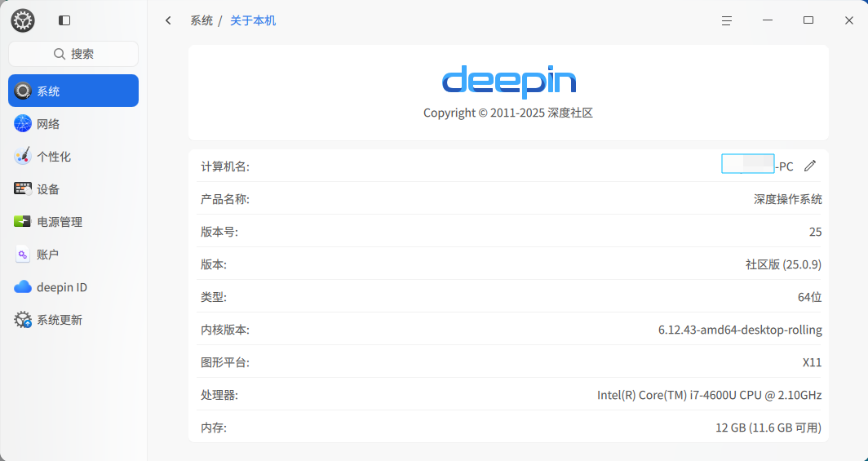The width and height of the screenshot is (868, 461).
Task: Open the deepin ID sidebar category
Action: tap(73, 286)
